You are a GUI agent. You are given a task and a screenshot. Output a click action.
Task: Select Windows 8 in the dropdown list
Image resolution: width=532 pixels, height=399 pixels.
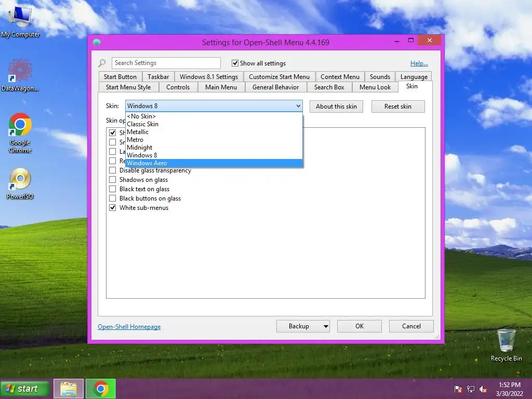click(214, 155)
